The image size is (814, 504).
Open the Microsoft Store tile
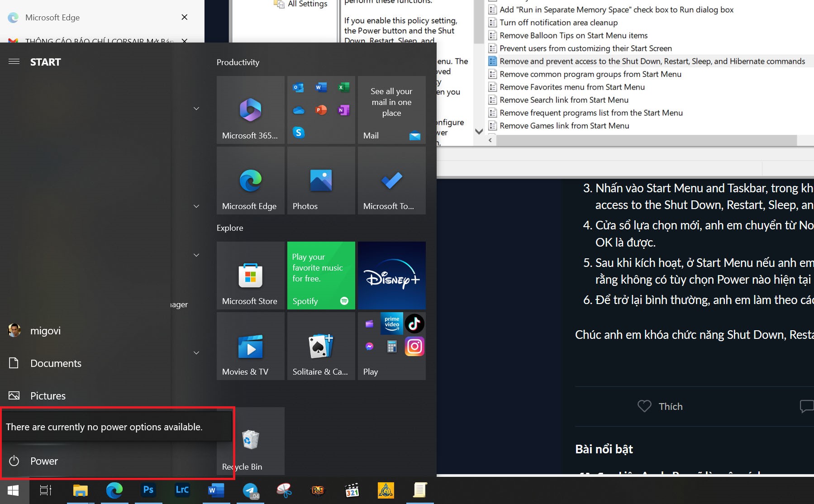click(x=250, y=276)
